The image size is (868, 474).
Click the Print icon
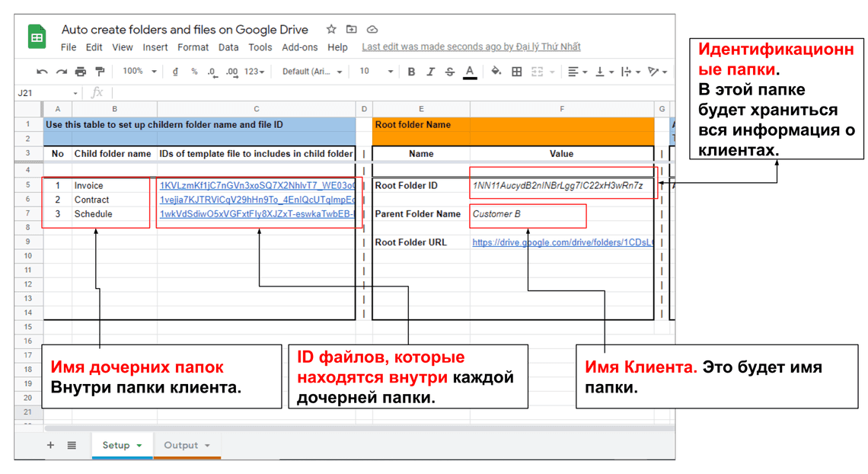pos(81,72)
